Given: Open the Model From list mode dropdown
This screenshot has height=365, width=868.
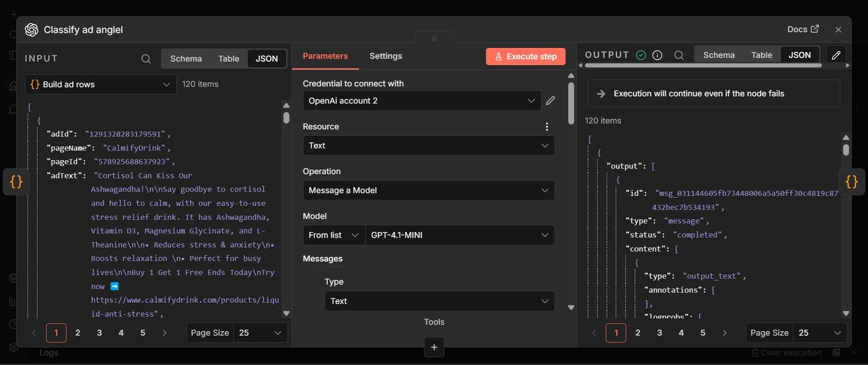Looking at the screenshot, I should point(334,235).
